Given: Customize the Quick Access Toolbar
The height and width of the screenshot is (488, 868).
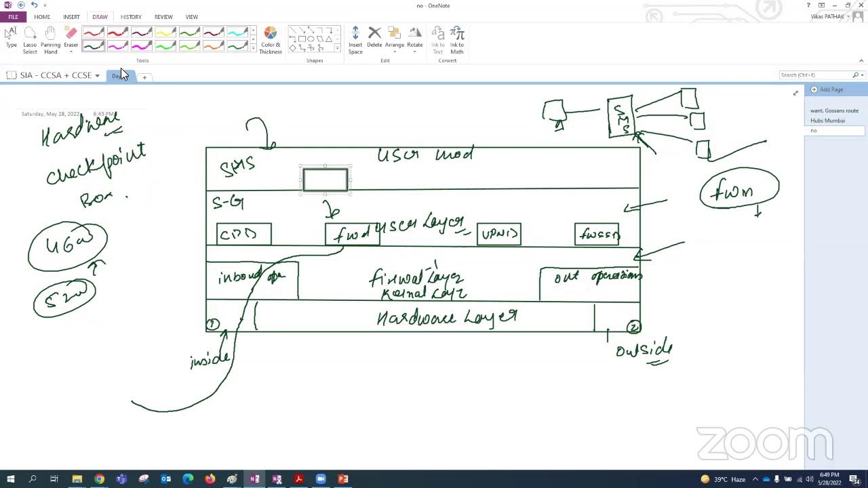Looking at the screenshot, I should (x=45, y=5).
